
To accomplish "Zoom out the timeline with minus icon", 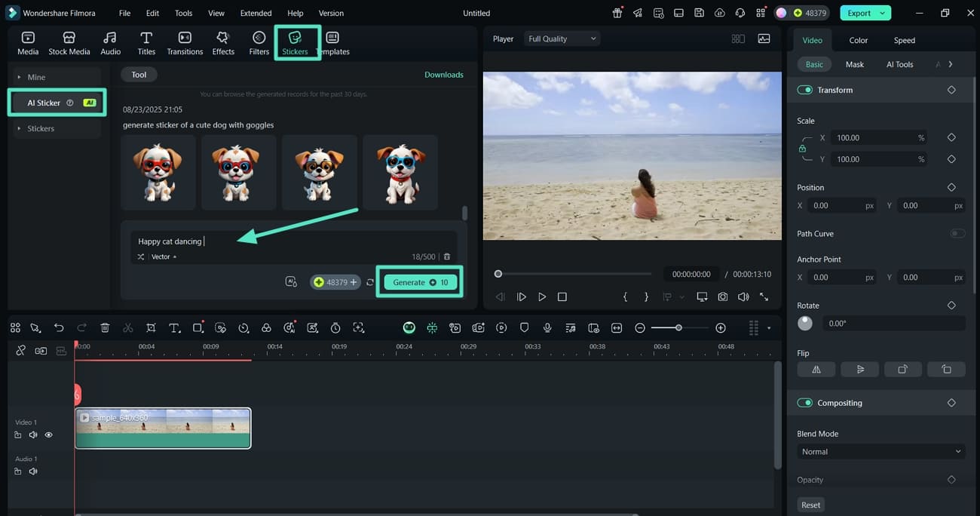I will (640, 327).
